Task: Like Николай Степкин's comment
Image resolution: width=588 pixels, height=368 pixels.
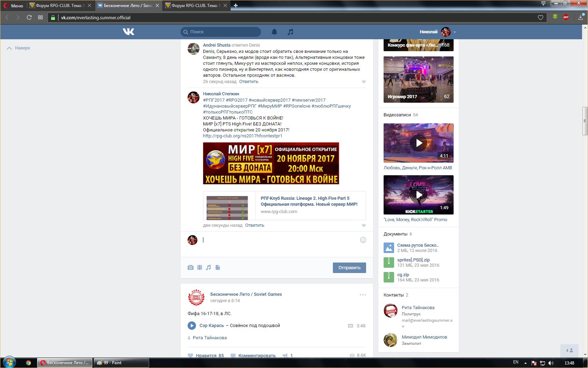Action: pos(364,225)
